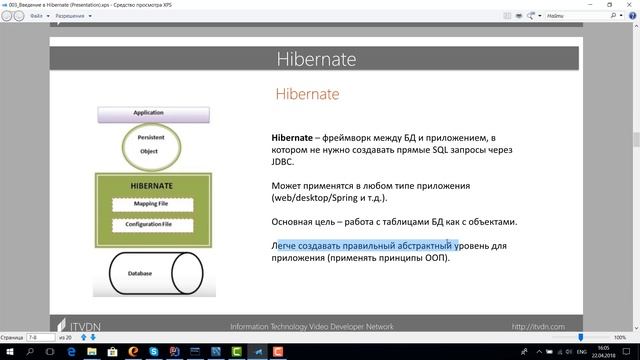Viewport: 640px width, 360px height.
Task: Click the text '(web/desktop/Spring и т.д.)'
Action: pos(329,198)
